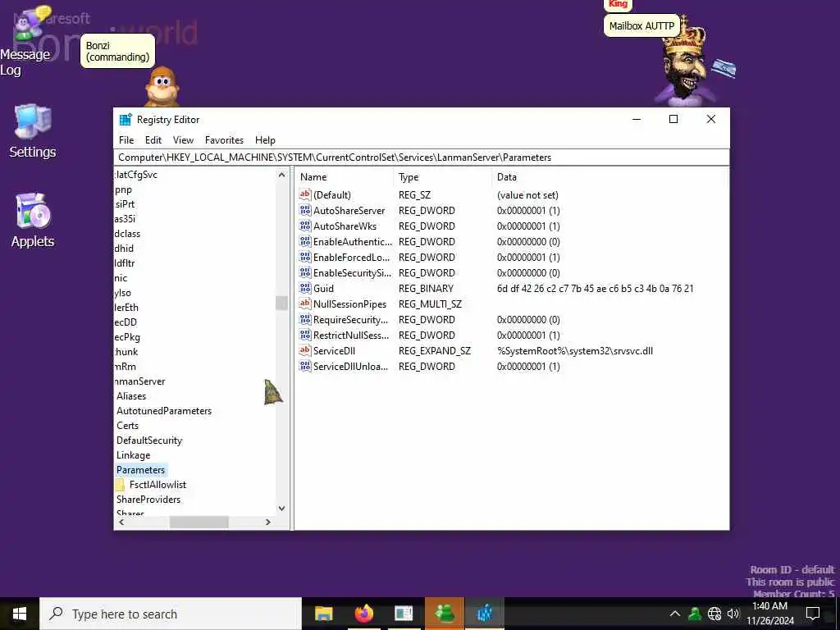Click the AutoShareWks DWORD icon
Image resolution: width=840 pixels, height=630 pixels.
click(x=305, y=226)
